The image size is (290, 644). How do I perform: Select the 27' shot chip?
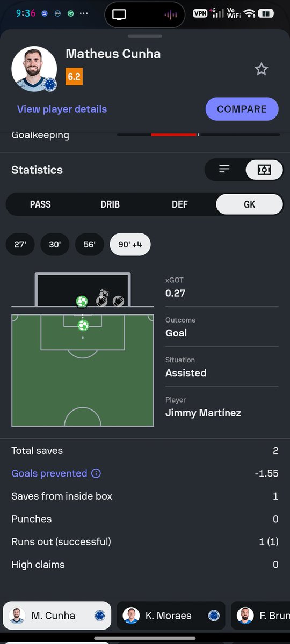point(20,244)
